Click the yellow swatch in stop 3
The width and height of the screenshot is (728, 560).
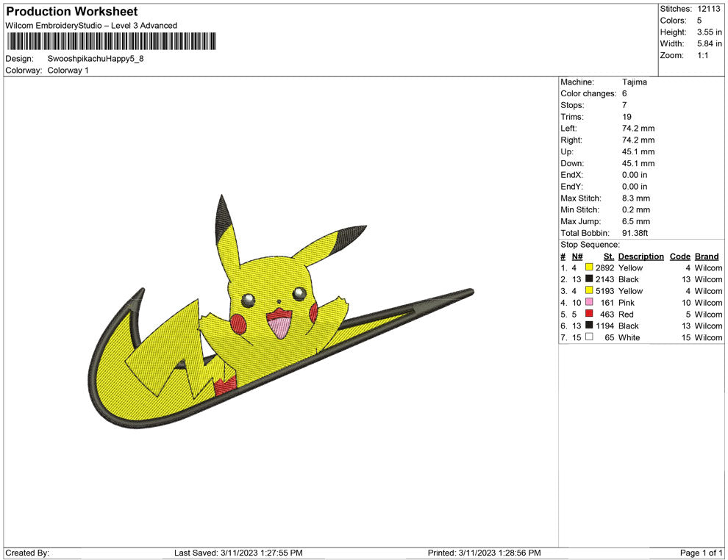[589, 290]
